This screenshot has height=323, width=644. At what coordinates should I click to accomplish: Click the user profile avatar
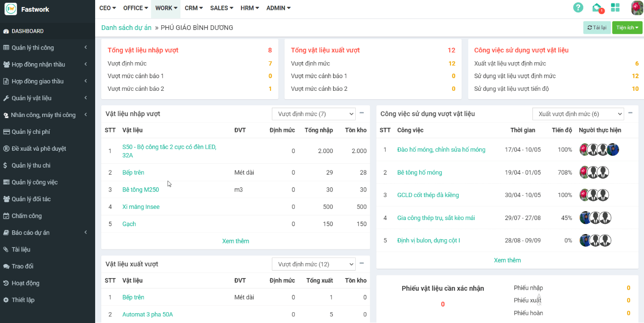coord(637,8)
